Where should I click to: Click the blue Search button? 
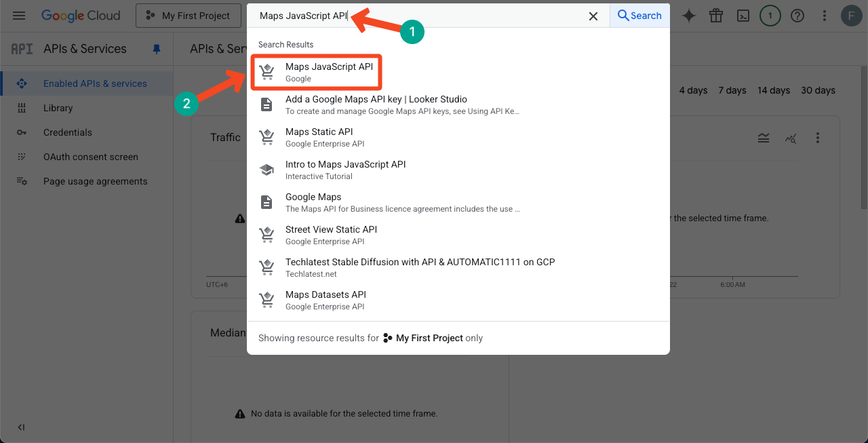(x=639, y=16)
